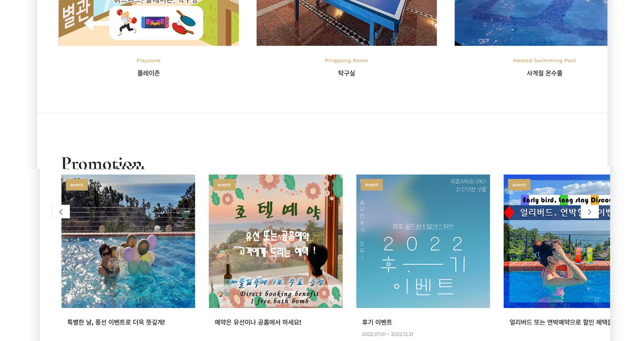Viewport: 644px width, 341px height.
Task: Open the Playzone link
Action: [x=149, y=61]
